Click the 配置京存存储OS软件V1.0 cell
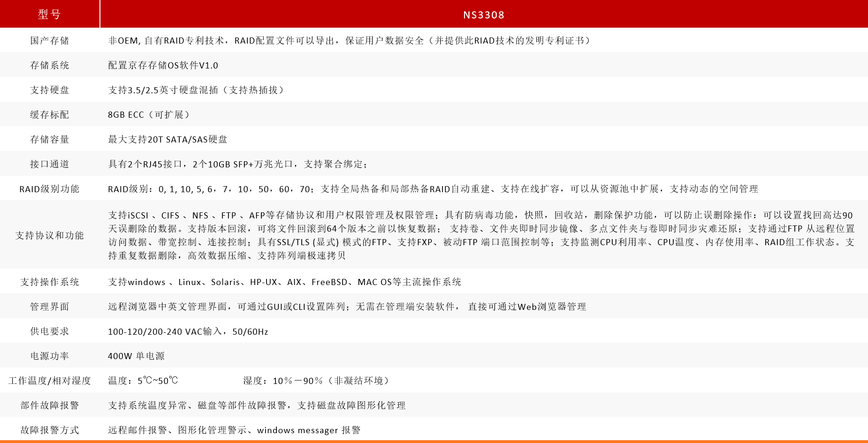The width and height of the screenshot is (868, 443). [163, 65]
